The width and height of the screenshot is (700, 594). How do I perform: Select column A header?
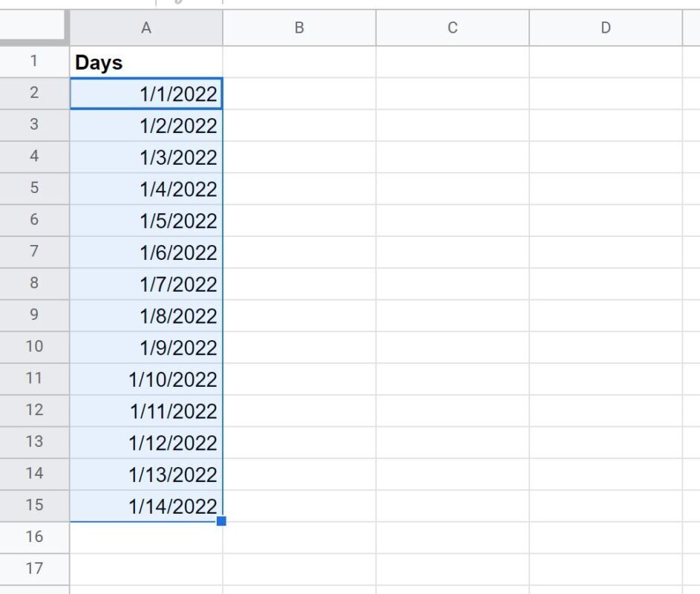(146, 27)
